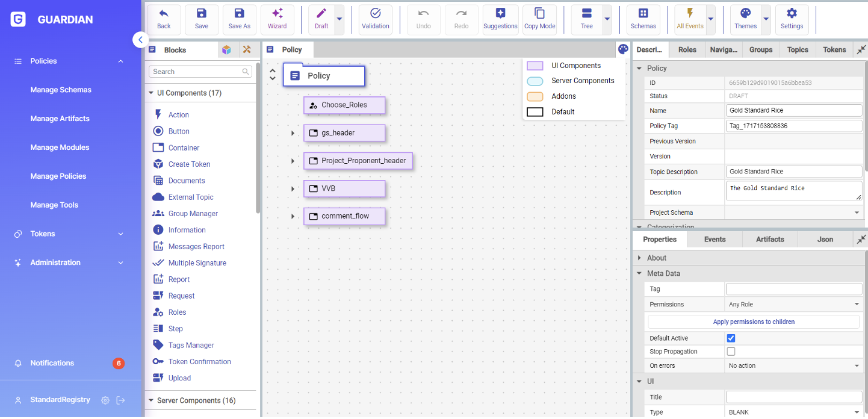The width and height of the screenshot is (868, 419).
Task: Run policy Validation from toolbar
Action: pos(376,19)
